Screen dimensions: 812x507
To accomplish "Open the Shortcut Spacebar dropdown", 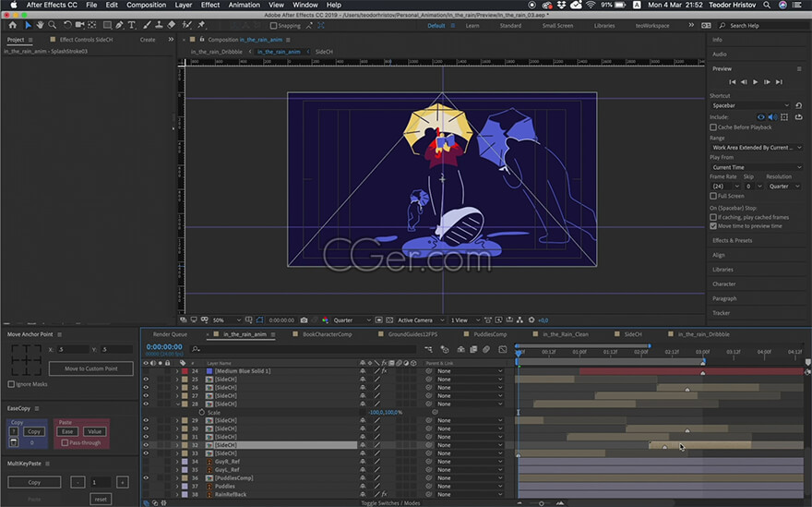I will 750,105.
